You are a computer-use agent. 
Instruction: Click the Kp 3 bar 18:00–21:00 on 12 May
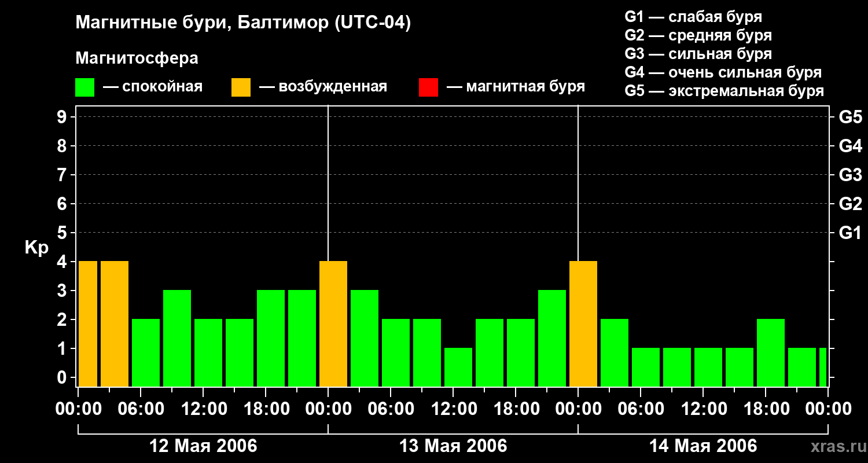[x=271, y=339]
